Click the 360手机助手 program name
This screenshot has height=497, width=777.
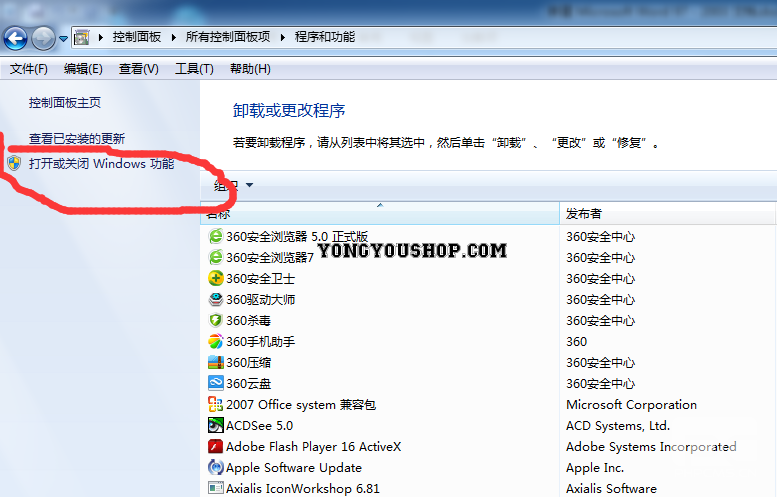point(261,341)
